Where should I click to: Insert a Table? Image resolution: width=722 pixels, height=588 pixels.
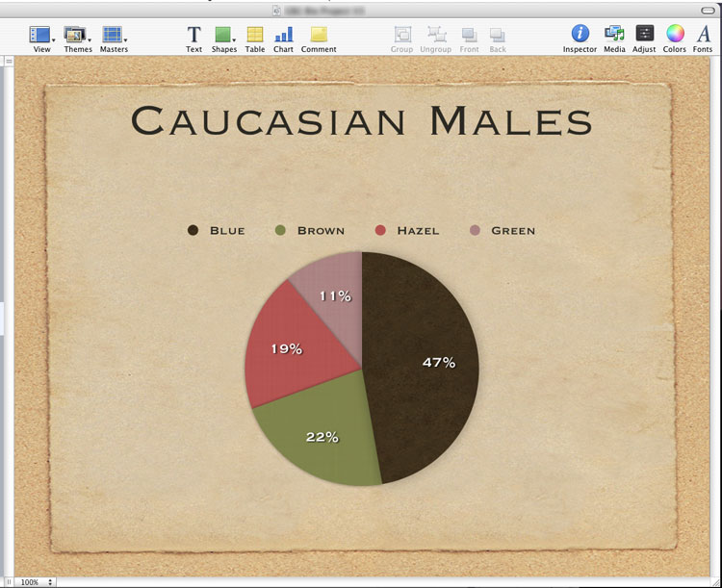click(255, 38)
